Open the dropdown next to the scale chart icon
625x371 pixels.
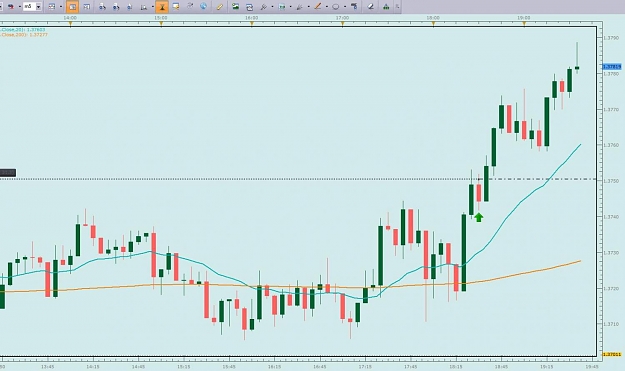pyautogui.click(x=153, y=6)
